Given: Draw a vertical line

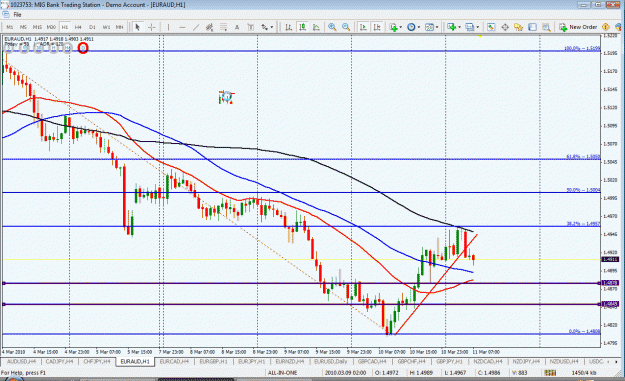Looking at the screenshot, I should click(x=168, y=27).
